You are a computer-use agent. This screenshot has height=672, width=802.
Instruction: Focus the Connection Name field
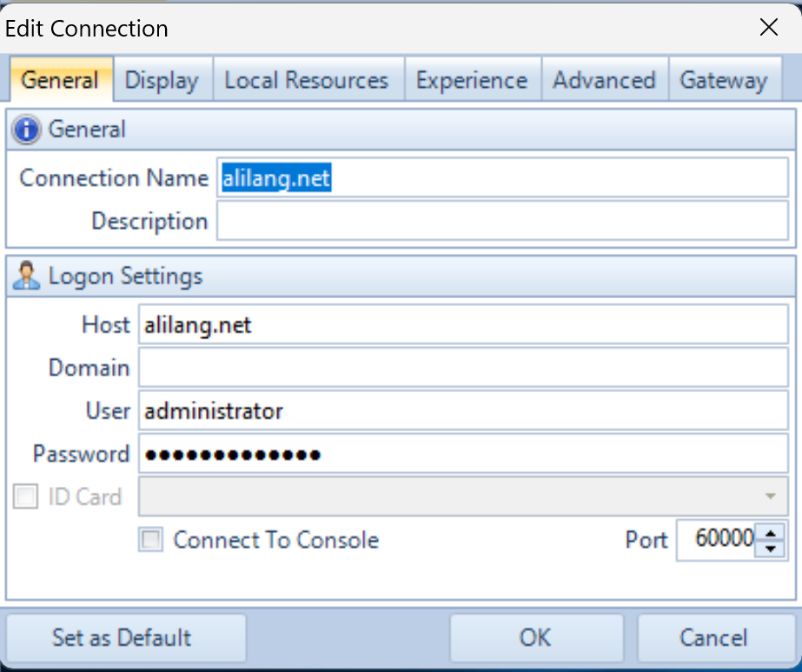pyautogui.click(x=502, y=178)
